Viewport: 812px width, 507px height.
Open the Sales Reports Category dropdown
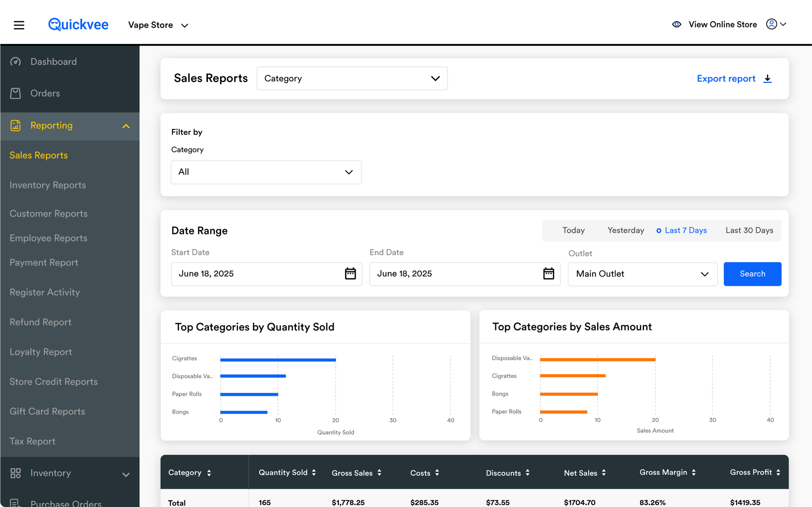click(352, 79)
